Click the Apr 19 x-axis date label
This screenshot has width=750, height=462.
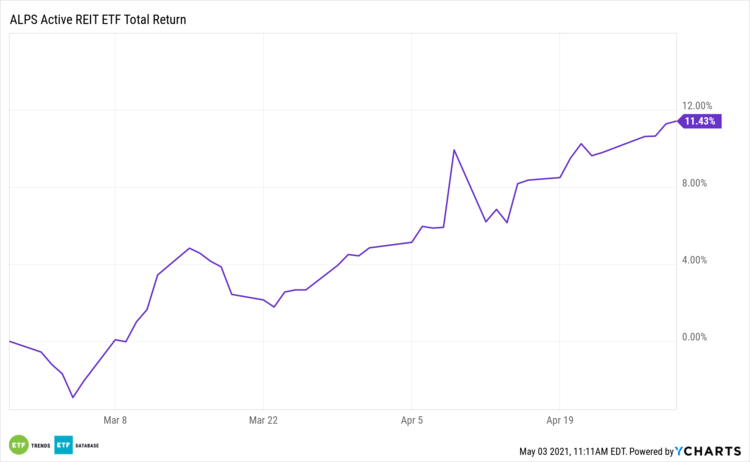(561, 421)
